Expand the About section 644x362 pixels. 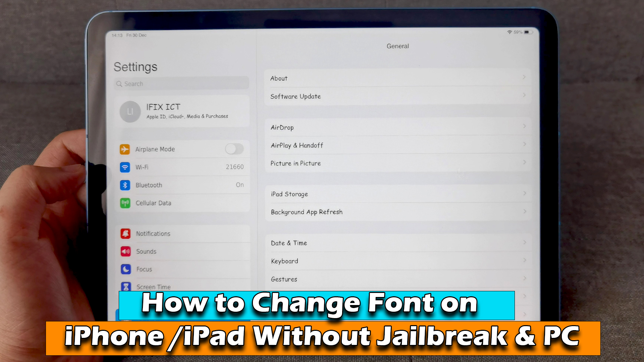[x=397, y=78]
